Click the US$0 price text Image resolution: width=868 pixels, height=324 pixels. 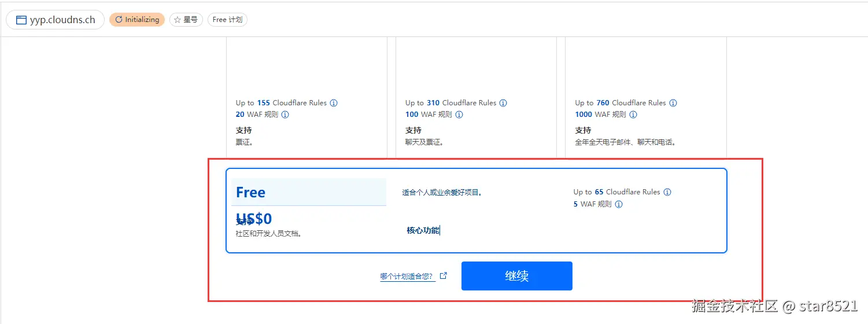coord(254,219)
